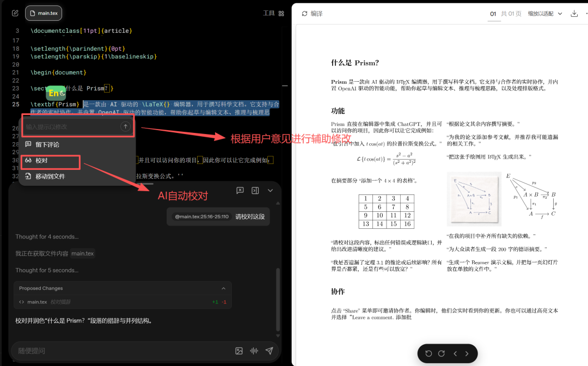Click the '请校对这段' chat message text

click(x=250, y=217)
